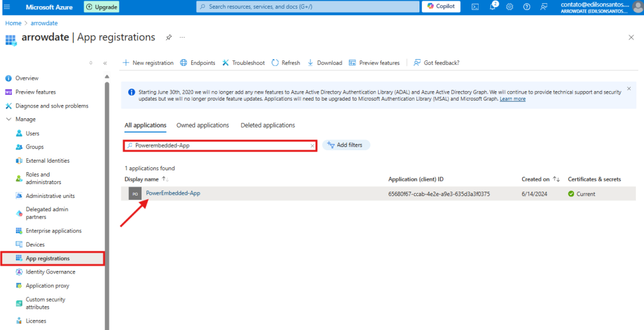Click the PO application thumbnail

(x=135, y=194)
